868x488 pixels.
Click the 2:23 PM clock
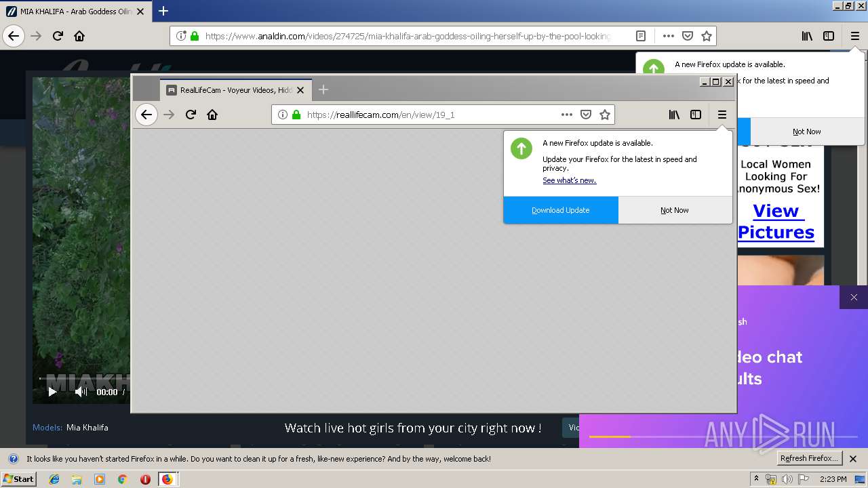click(x=833, y=479)
